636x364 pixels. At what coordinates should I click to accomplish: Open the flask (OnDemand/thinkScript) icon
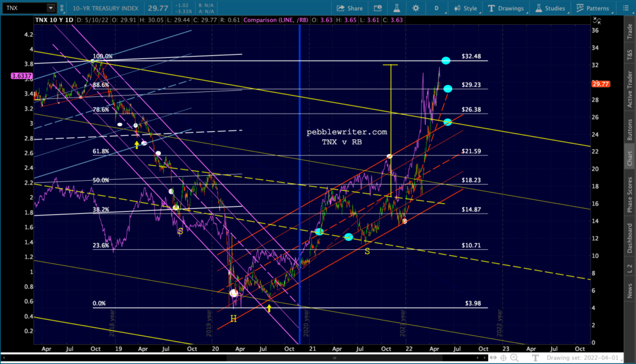click(x=397, y=8)
